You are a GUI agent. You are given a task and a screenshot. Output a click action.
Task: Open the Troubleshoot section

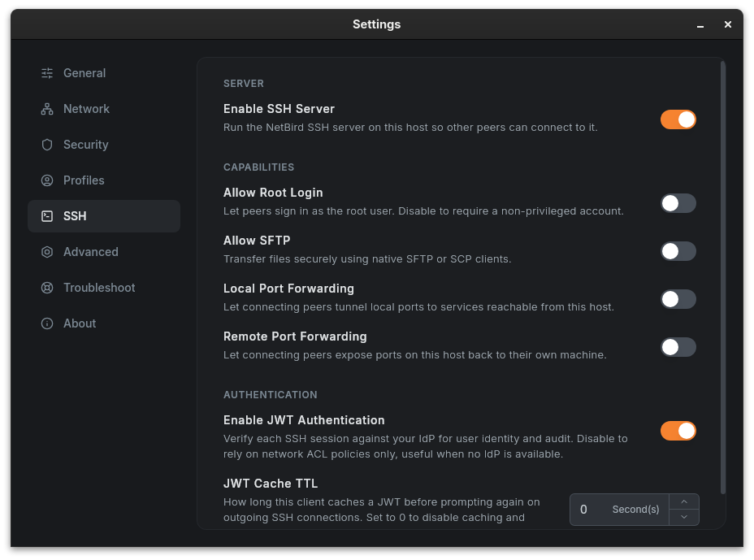click(x=104, y=288)
